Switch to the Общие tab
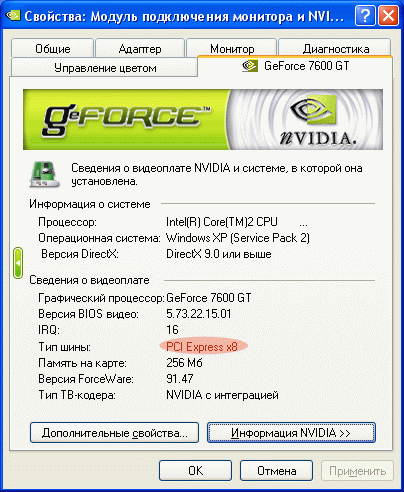Screen dimensions: 404x492 pyautogui.click(x=52, y=48)
